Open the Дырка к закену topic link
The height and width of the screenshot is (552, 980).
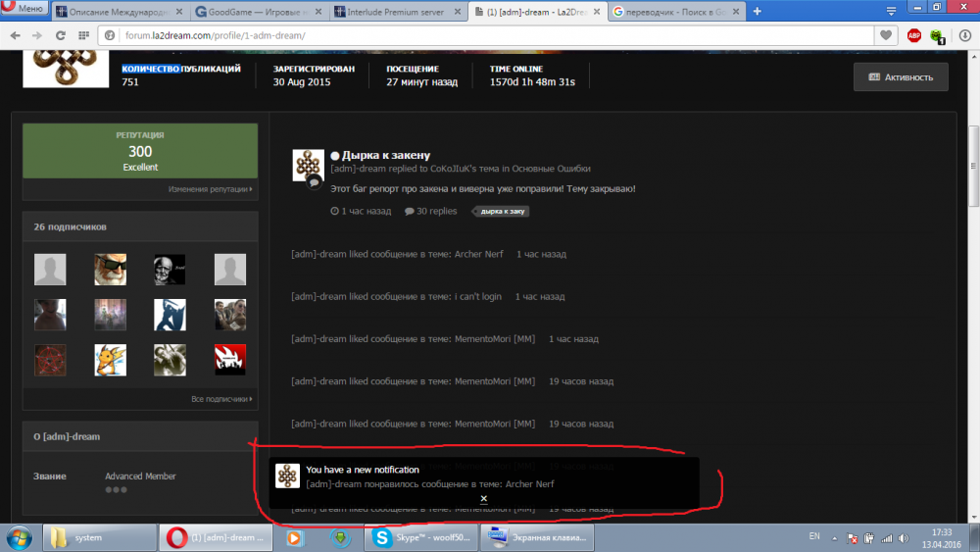[386, 155]
